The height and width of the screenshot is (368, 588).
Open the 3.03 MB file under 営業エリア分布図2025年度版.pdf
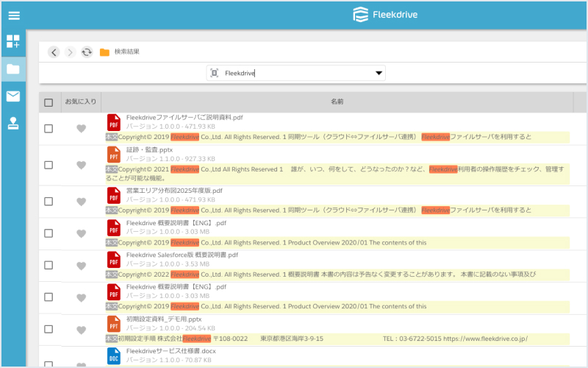176,223
